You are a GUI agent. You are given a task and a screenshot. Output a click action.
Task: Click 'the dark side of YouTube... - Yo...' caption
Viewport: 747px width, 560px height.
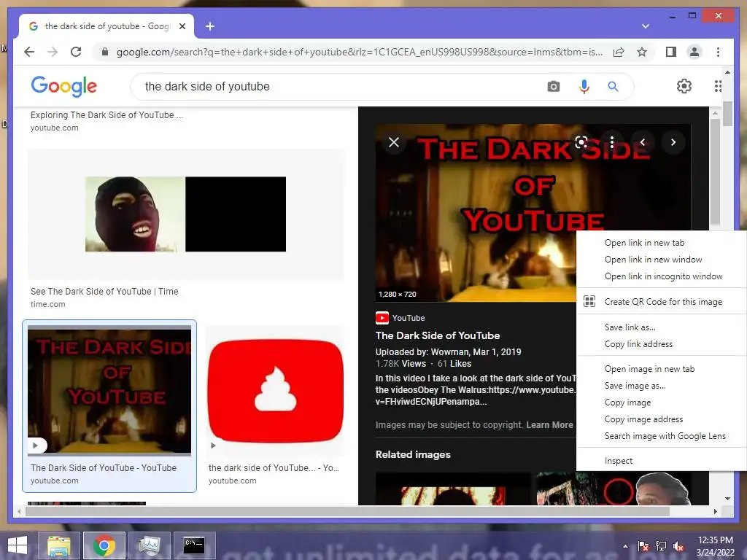pos(274,468)
